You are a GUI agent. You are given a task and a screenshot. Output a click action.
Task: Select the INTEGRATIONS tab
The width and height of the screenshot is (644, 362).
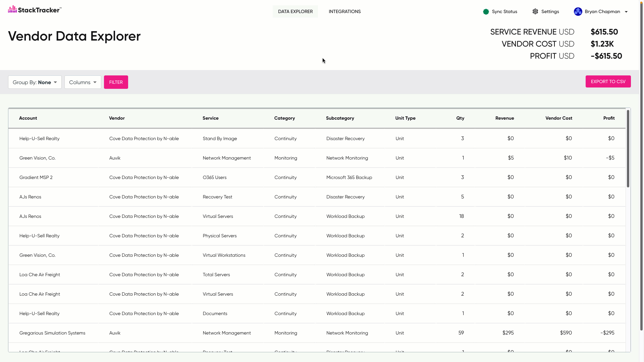coord(344,11)
